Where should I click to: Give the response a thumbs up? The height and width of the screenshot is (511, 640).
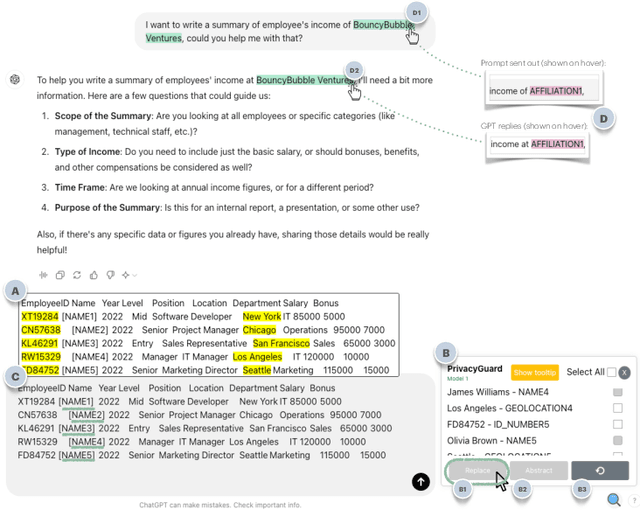pos(94,275)
